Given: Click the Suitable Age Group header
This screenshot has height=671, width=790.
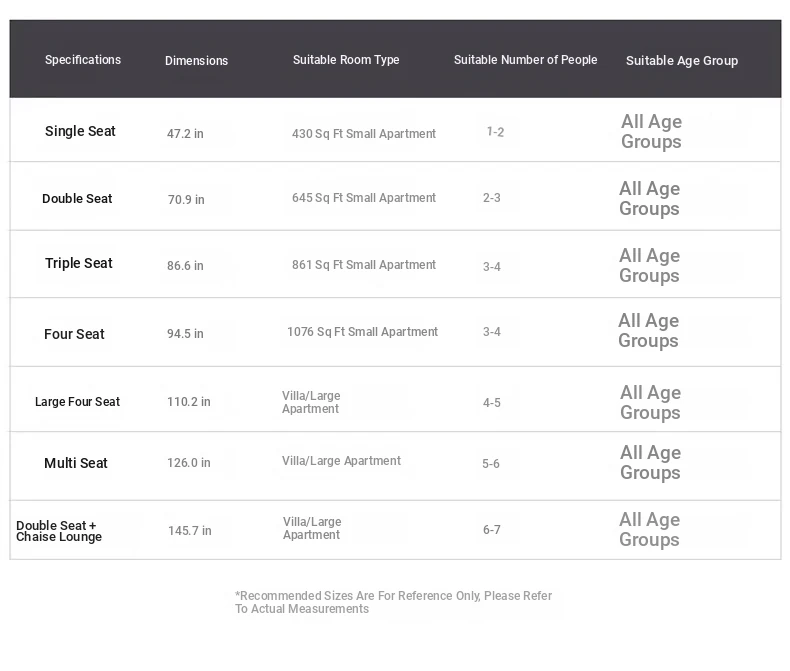Looking at the screenshot, I should [x=682, y=61].
